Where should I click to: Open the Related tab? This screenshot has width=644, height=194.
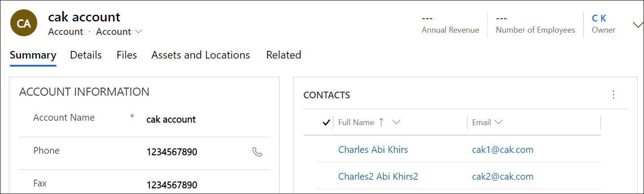[x=284, y=55]
